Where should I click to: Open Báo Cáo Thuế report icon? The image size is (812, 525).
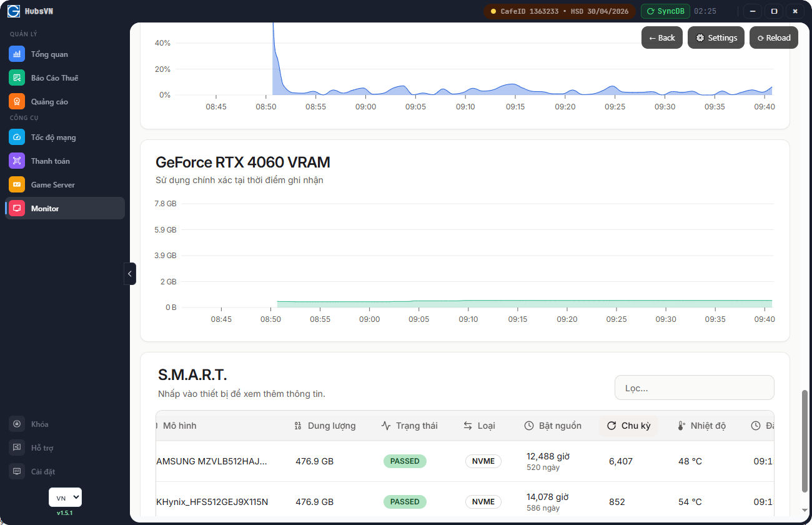click(x=17, y=78)
